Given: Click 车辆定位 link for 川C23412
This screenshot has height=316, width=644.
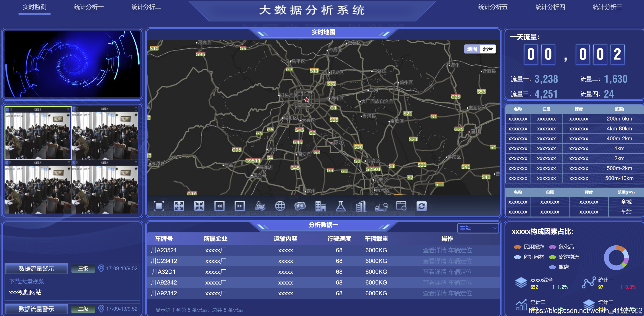Looking at the screenshot, I should pos(460,261).
